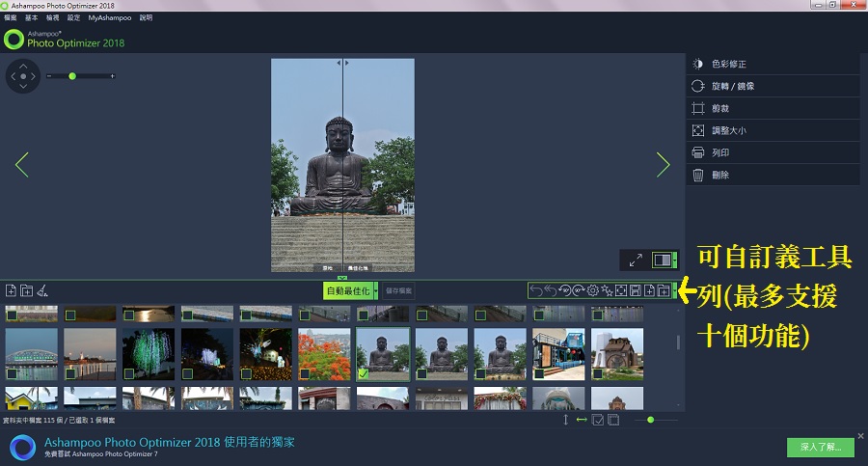Check the colorful container building photo checkbox

pos(539,374)
